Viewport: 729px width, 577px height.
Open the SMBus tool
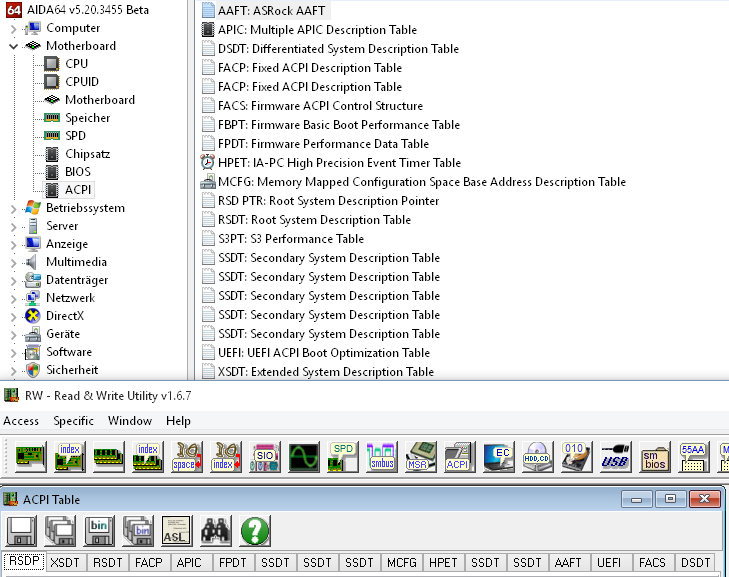[x=382, y=457]
